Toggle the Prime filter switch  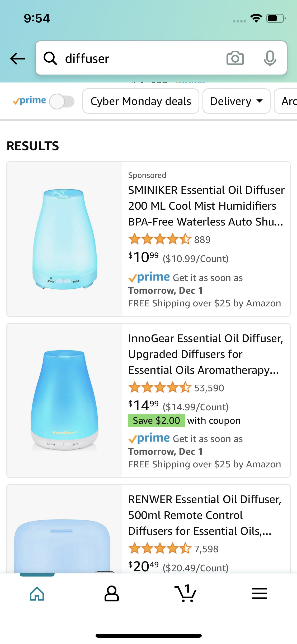[x=62, y=102]
